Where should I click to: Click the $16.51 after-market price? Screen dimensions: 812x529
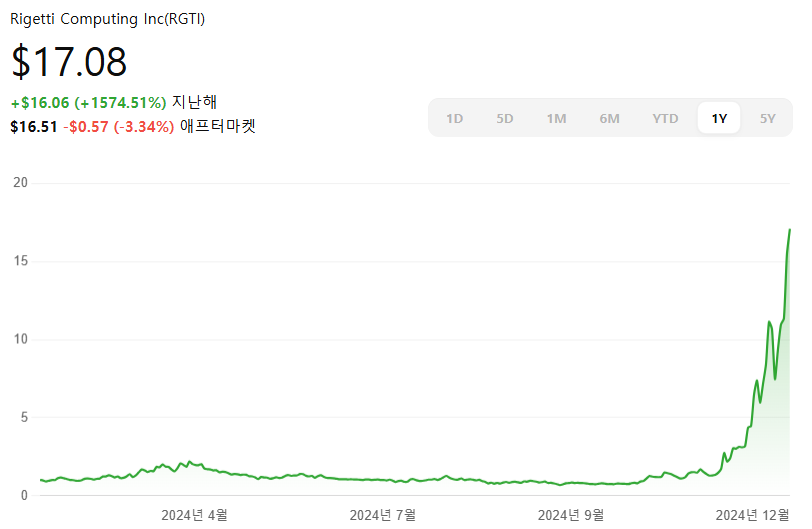click(34, 127)
